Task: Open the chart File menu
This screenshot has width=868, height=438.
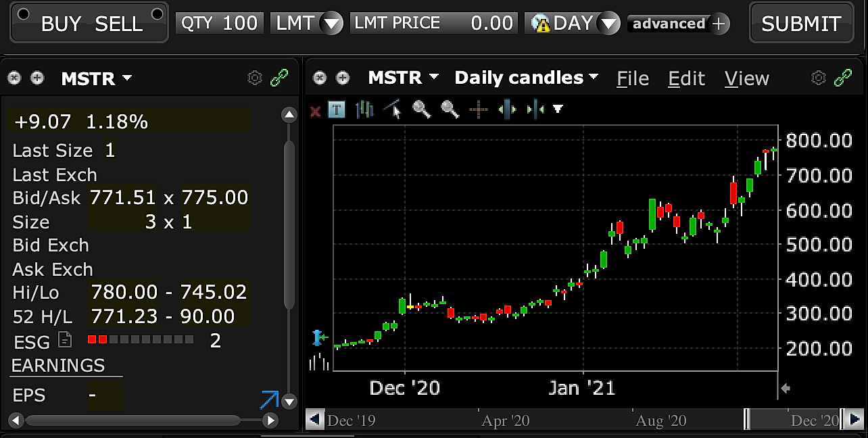Action: (633, 79)
